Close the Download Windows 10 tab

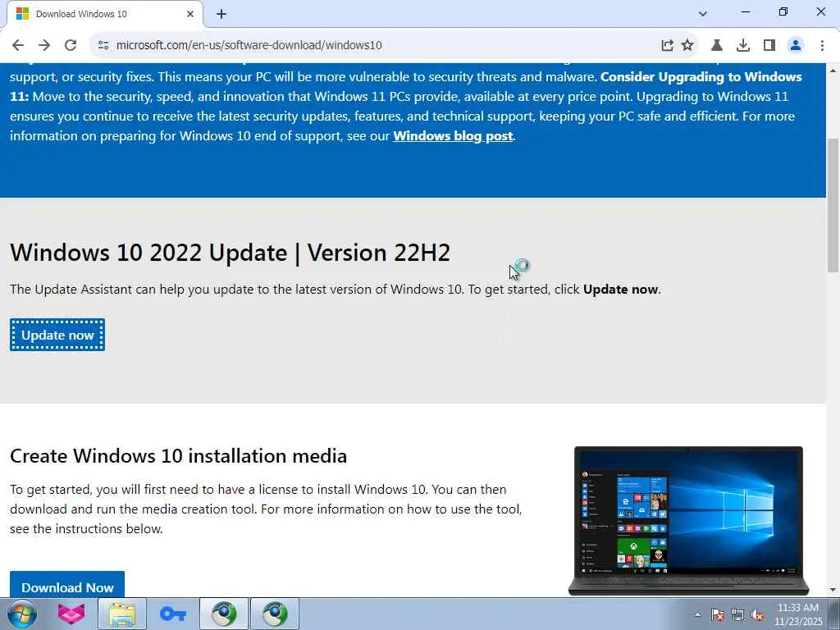(190, 14)
